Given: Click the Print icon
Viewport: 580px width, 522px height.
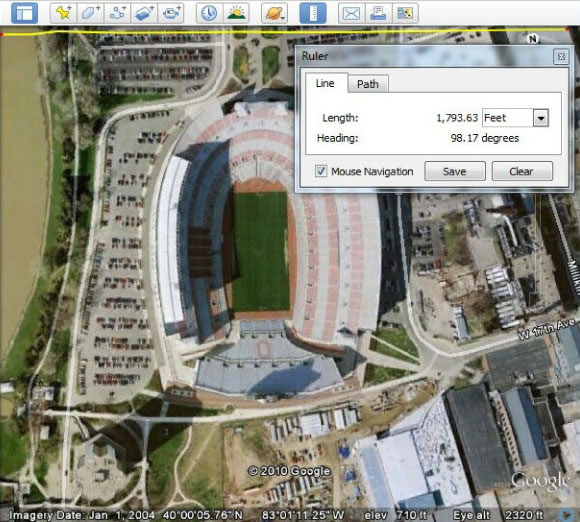Looking at the screenshot, I should [378, 13].
